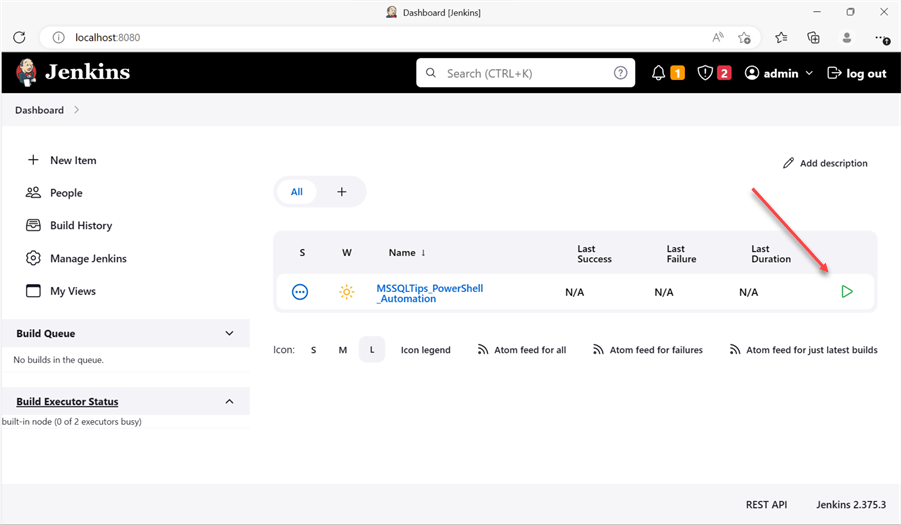The height and width of the screenshot is (525, 901).
Task: Sort by Name column header
Action: click(407, 253)
